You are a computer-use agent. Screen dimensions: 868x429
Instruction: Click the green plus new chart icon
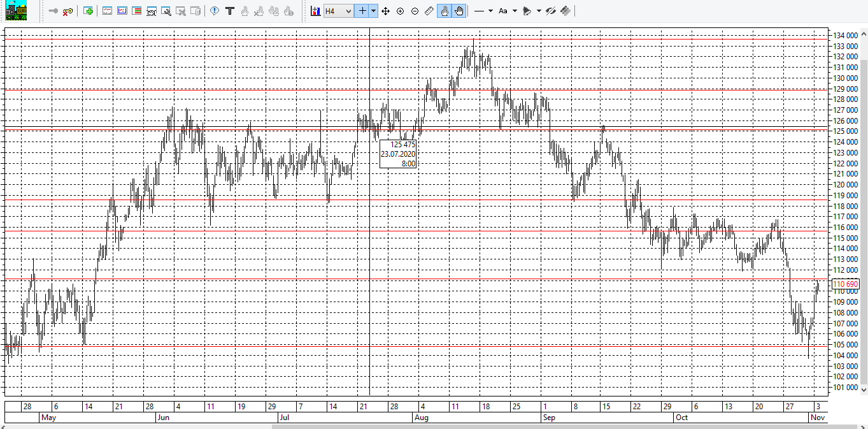pos(88,11)
